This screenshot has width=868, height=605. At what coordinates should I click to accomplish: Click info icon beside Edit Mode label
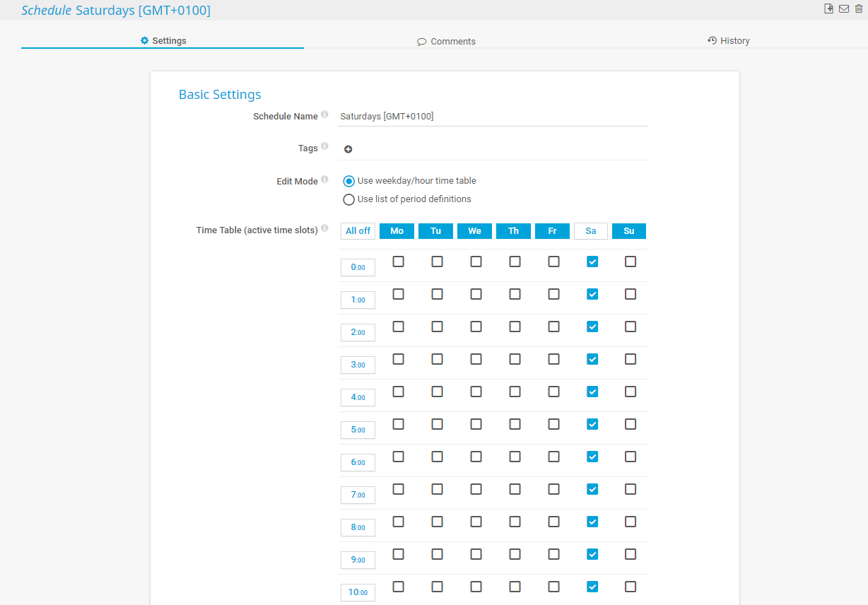(x=324, y=180)
